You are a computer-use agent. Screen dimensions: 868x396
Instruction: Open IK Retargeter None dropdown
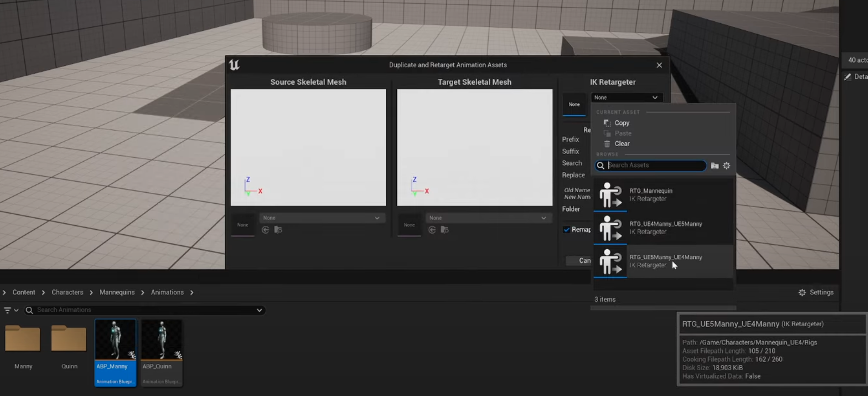[x=626, y=97]
